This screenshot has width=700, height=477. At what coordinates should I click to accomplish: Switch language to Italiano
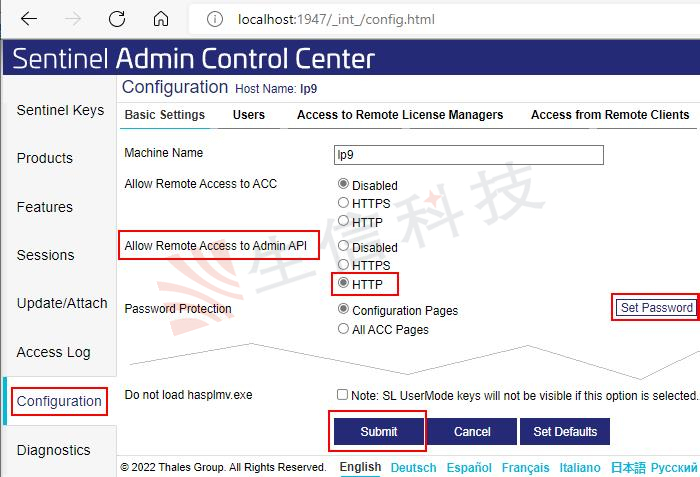coord(580,468)
